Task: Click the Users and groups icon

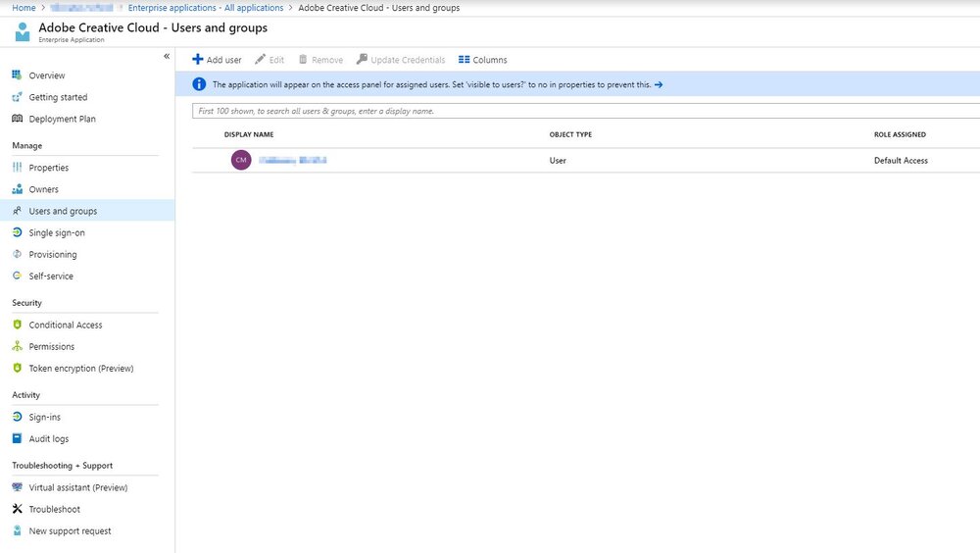Action: pos(17,211)
